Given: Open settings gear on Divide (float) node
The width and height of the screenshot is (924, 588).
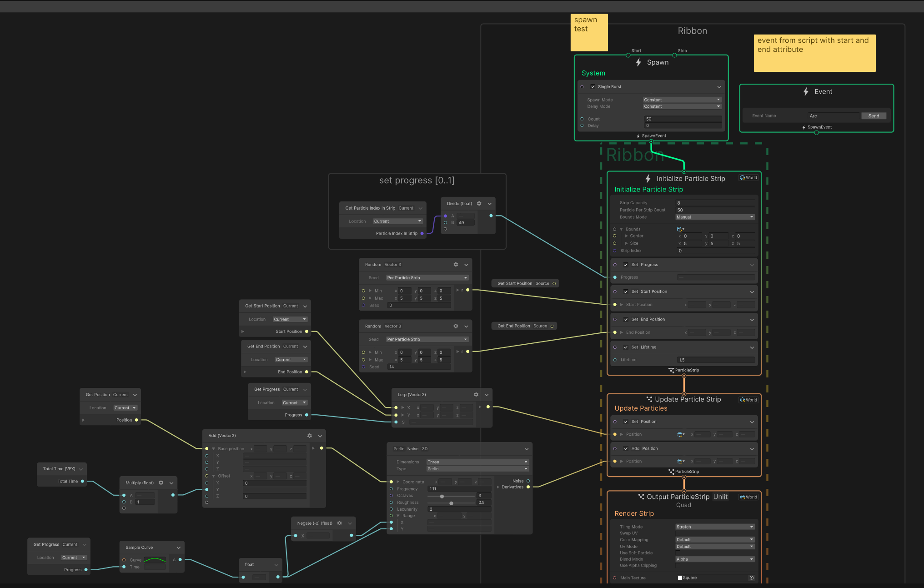Looking at the screenshot, I should 479,204.
